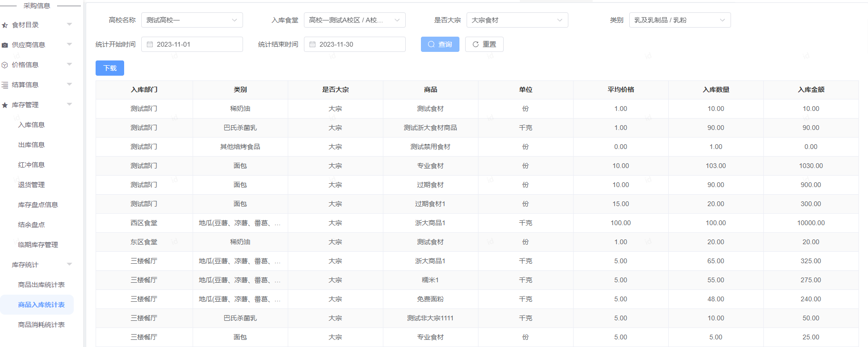Click the 入库数量 column header
The height and width of the screenshot is (347, 868).
716,89
